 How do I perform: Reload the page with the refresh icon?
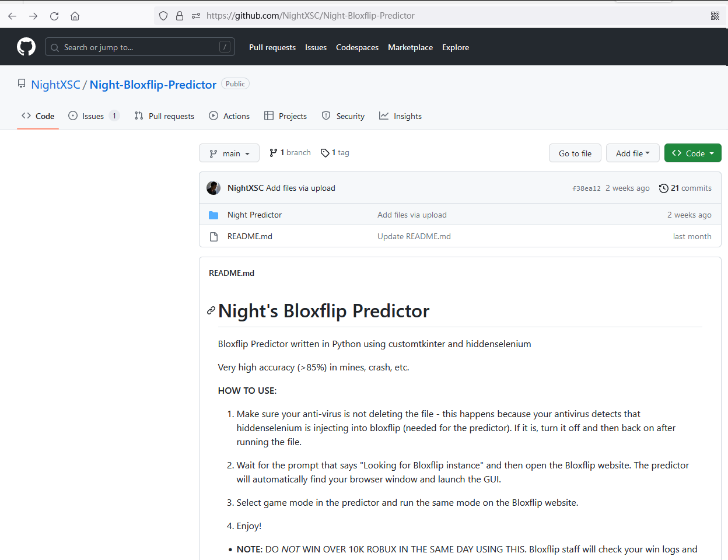coord(54,16)
